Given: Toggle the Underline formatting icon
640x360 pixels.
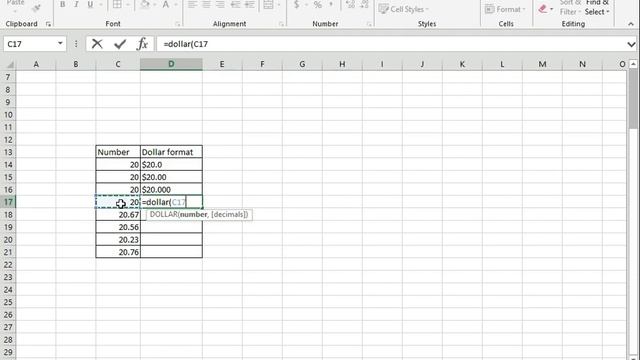Looking at the screenshot, I should click(x=90, y=4).
